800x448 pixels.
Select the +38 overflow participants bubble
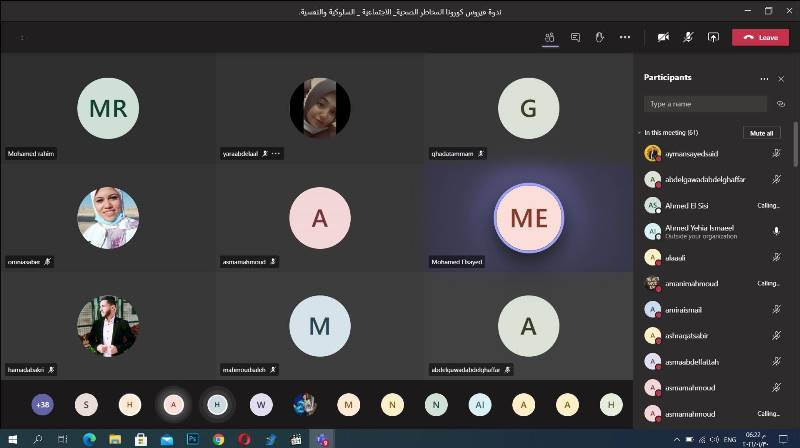pyautogui.click(x=42, y=404)
